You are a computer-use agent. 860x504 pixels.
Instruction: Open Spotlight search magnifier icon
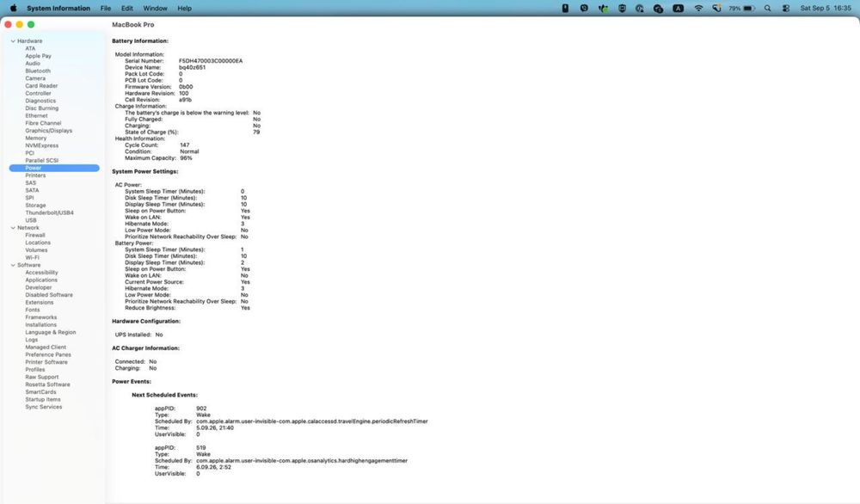pyautogui.click(x=767, y=9)
